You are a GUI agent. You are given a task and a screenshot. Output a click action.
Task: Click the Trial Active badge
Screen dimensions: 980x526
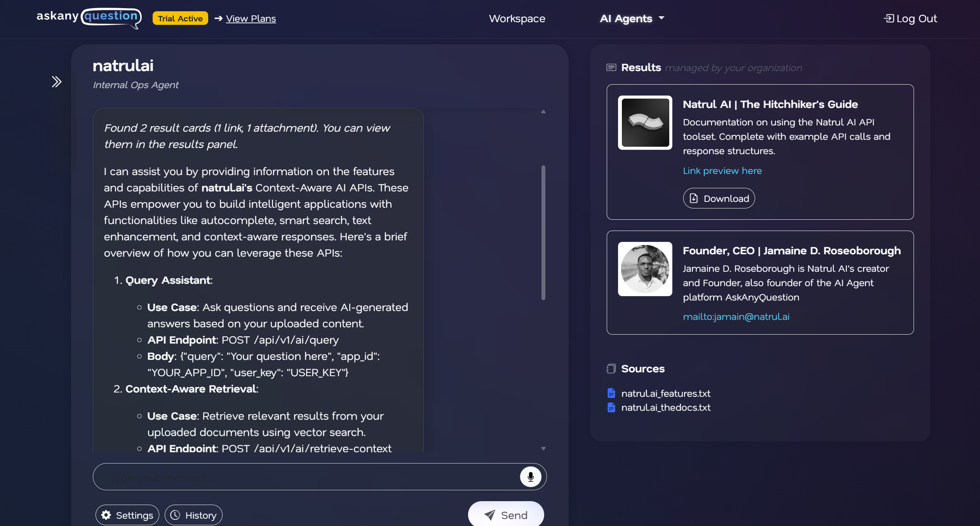tap(180, 18)
